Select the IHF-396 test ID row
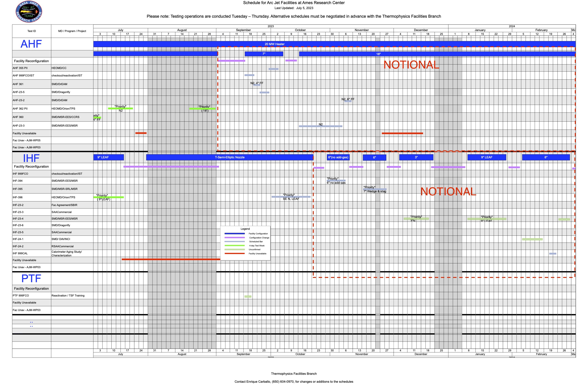 pos(18,197)
